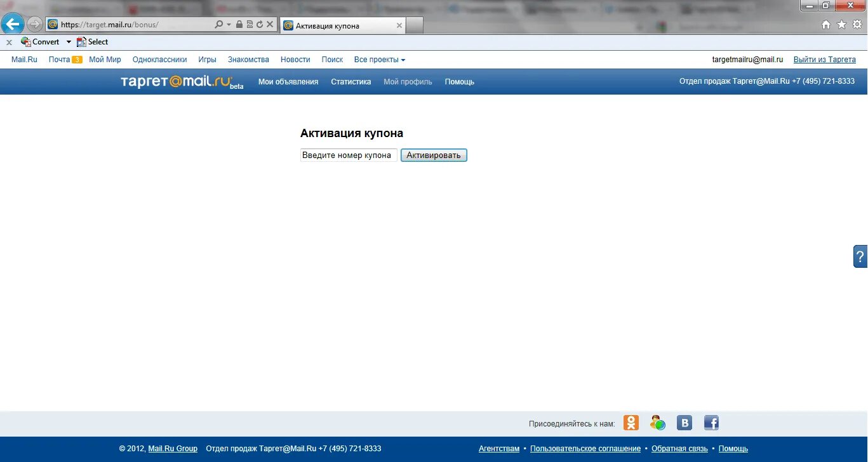Click the targetmailru@mail.ru account name

pos(747,60)
